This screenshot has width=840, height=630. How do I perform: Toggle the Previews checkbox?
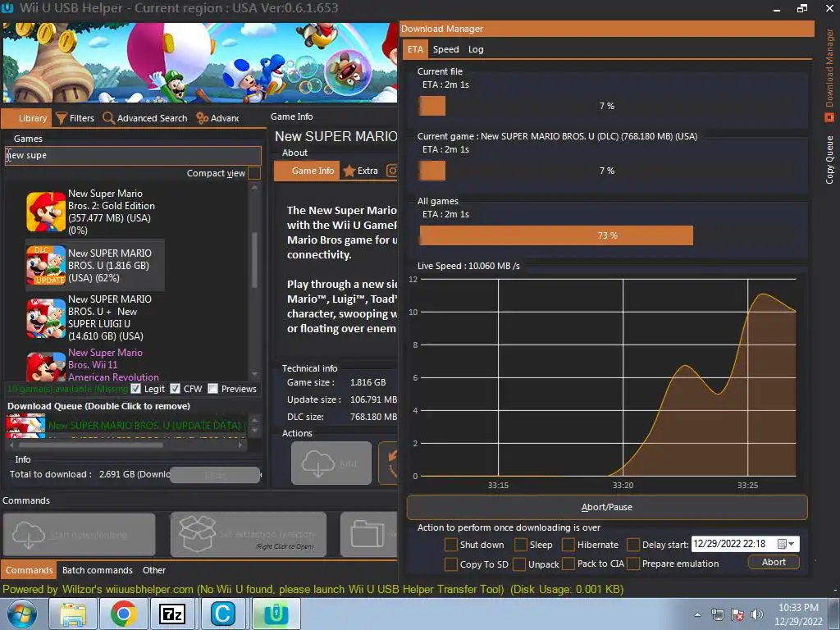pos(213,389)
